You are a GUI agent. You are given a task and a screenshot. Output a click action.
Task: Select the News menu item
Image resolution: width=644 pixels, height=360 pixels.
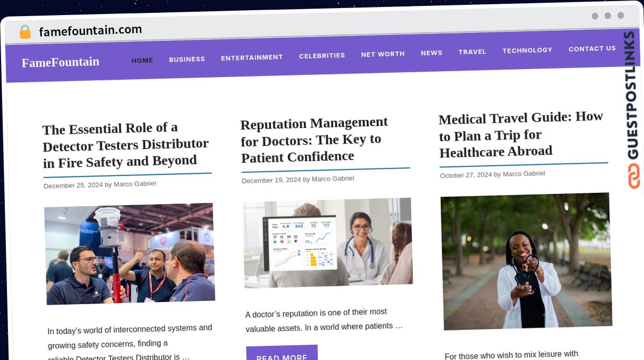tap(431, 53)
